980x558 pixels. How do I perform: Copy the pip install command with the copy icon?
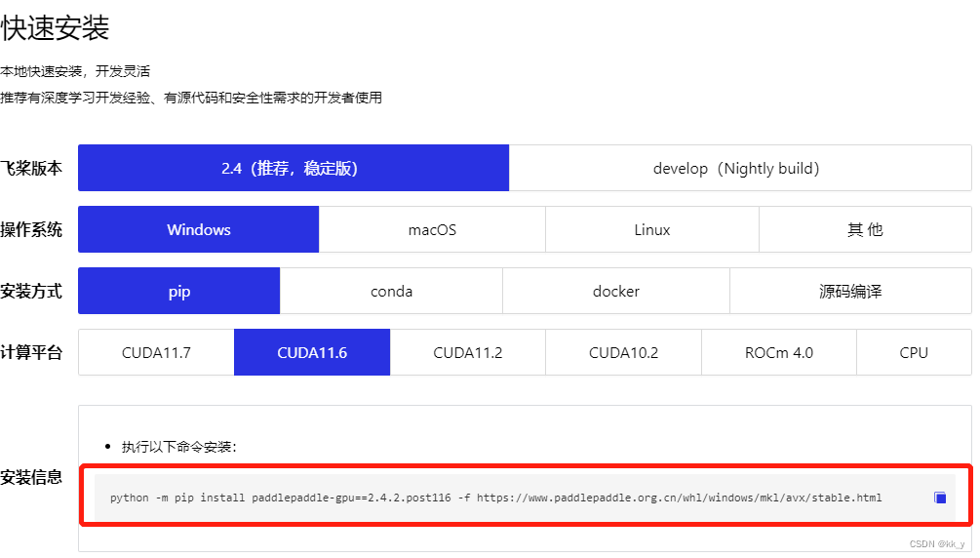[x=939, y=498]
